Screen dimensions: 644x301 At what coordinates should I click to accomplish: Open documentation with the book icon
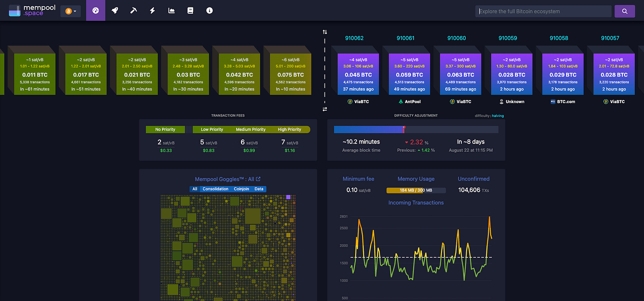pos(190,10)
